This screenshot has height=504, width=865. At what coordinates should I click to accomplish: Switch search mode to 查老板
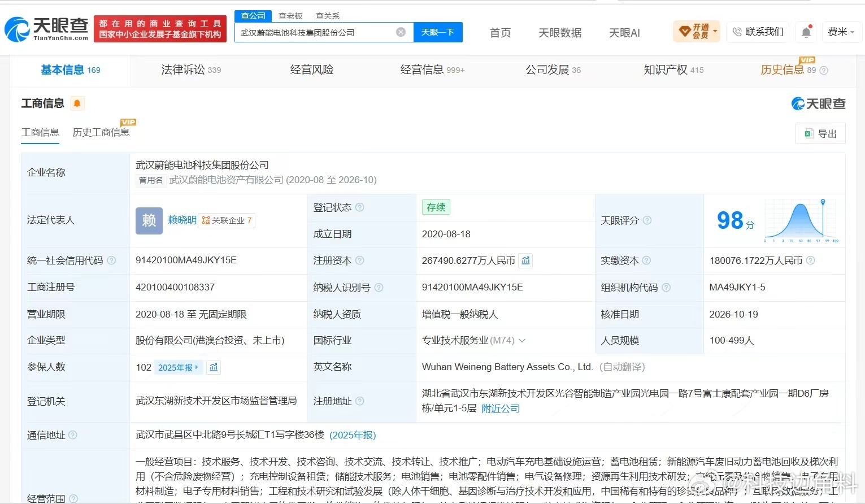[290, 16]
